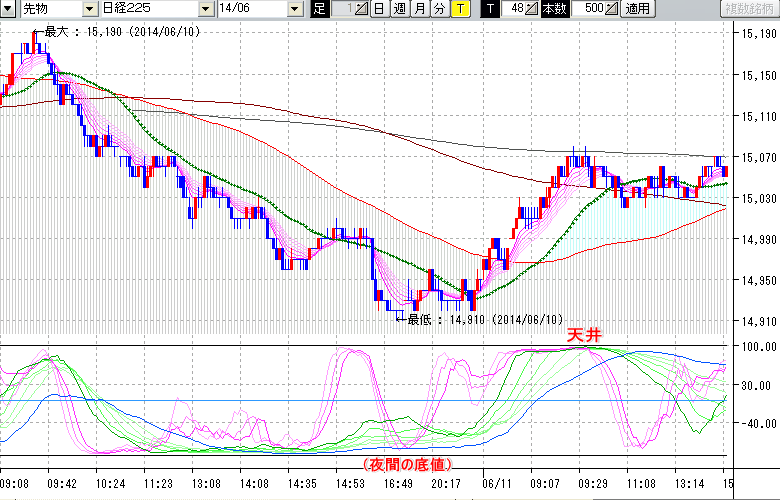Click the 最低 14,910 low marker label

pos(471,319)
